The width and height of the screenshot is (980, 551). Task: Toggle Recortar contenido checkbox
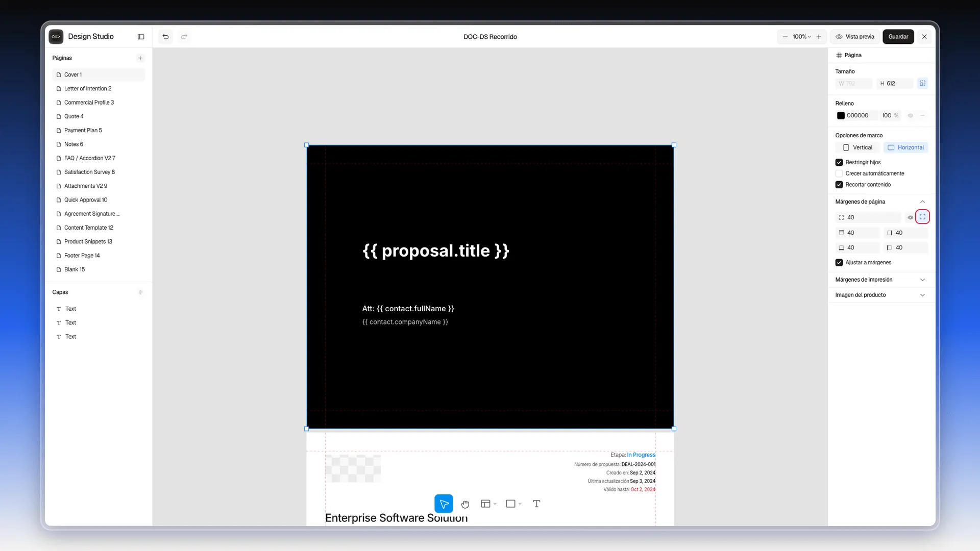pyautogui.click(x=839, y=185)
